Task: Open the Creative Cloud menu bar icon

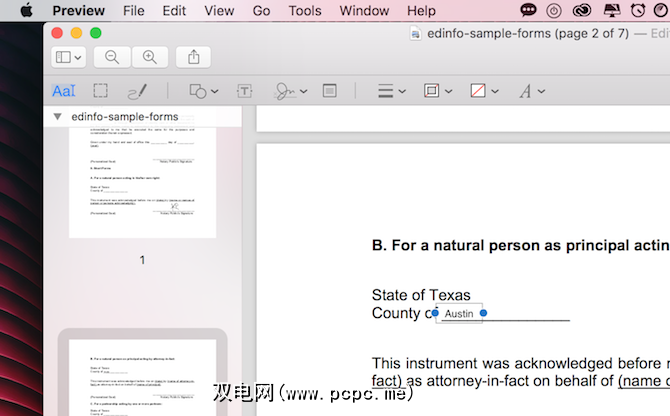Action: pos(582,10)
